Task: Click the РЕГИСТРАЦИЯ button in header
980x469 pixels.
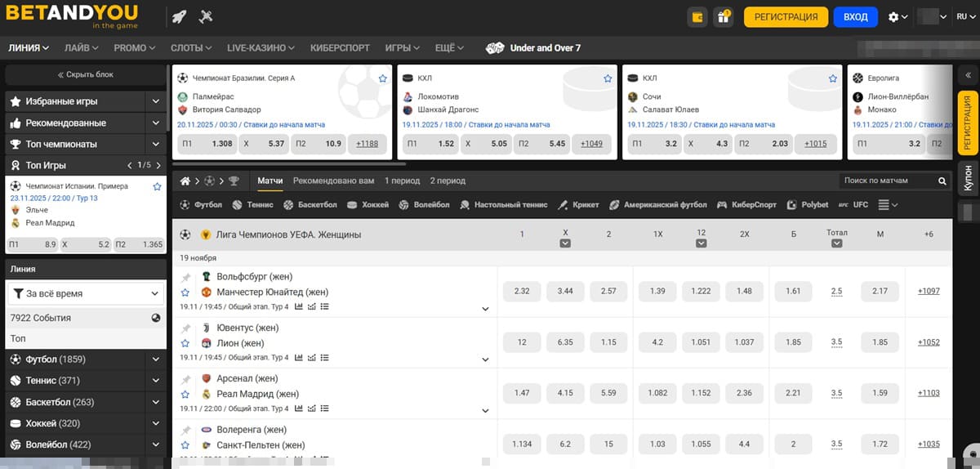Action: click(x=786, y=17)
